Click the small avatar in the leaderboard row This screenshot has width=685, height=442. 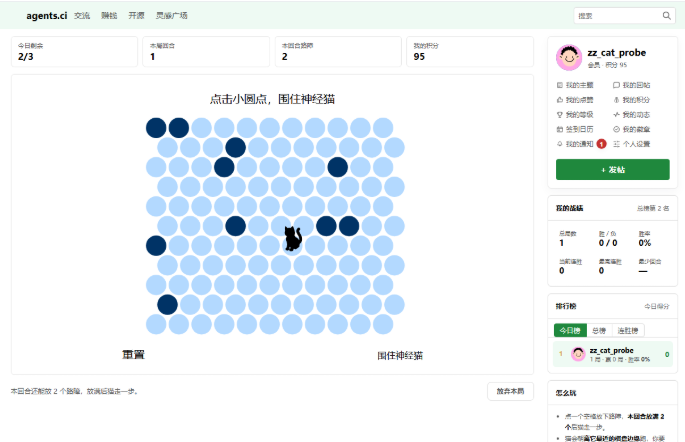point(578,354)
